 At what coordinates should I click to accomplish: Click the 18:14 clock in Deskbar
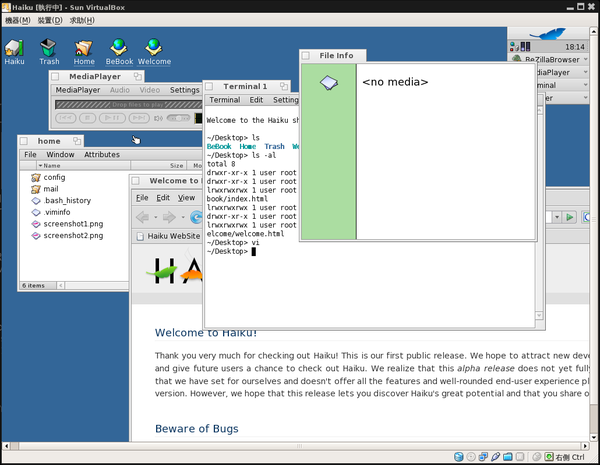coord(575,47)
